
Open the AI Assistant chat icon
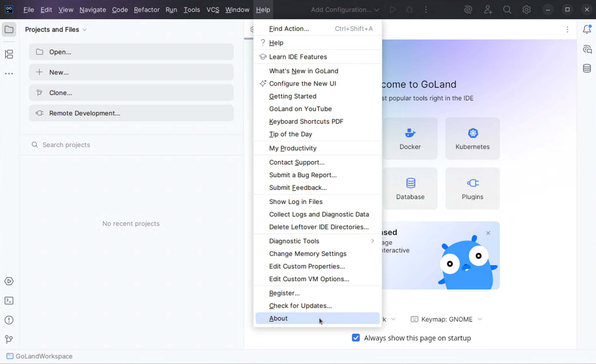pos(587,49)
